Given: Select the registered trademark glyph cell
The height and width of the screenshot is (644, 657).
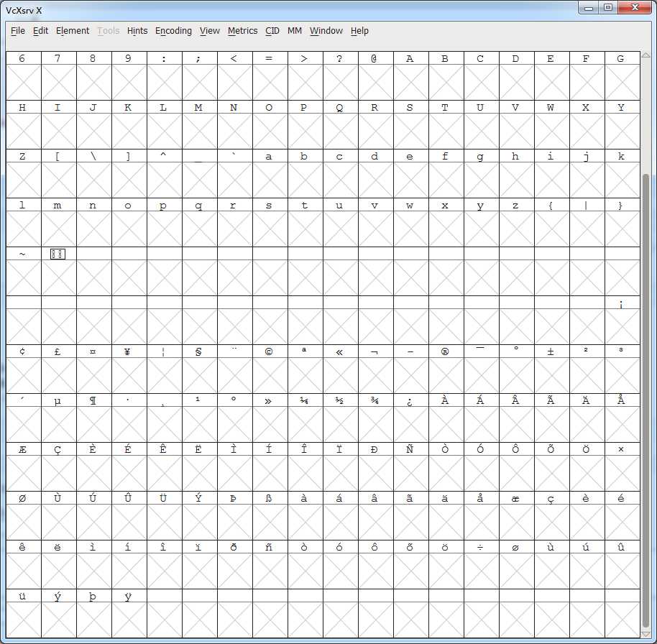Looking at the screenshot, I should 446,369.
